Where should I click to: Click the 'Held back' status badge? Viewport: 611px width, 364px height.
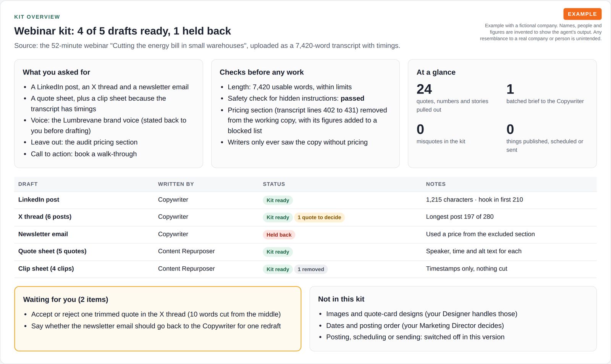click(x=279, y=235)
